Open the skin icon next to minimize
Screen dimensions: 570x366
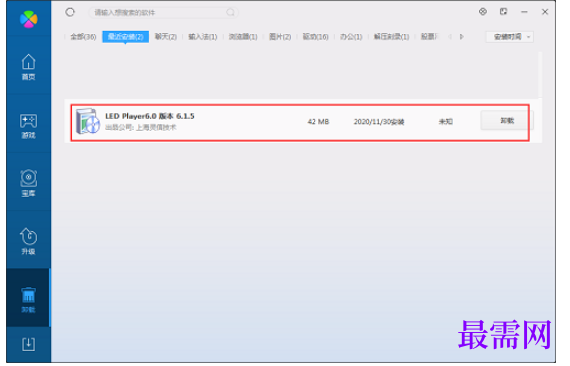click(503, 12)
